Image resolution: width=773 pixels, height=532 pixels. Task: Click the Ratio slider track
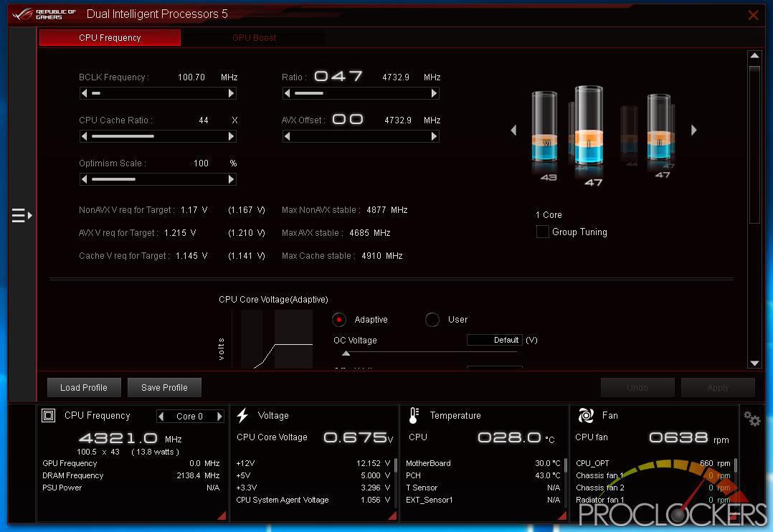click(361, 93)
